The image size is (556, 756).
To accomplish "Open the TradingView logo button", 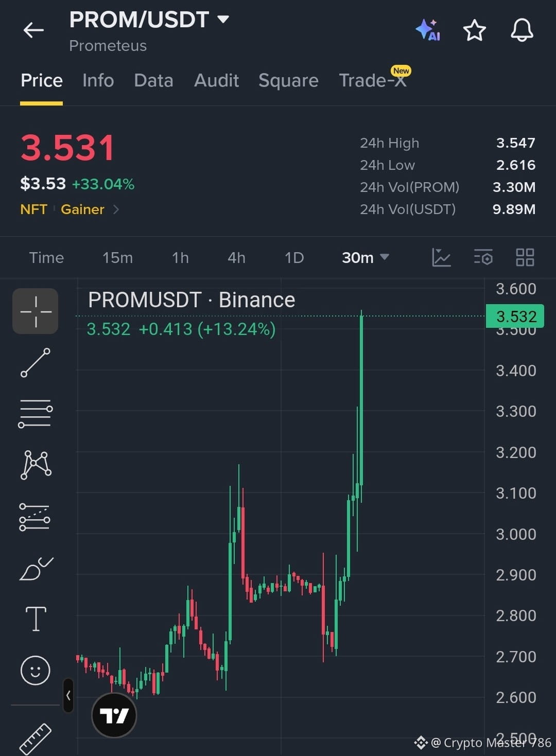I will pos(114,715).
